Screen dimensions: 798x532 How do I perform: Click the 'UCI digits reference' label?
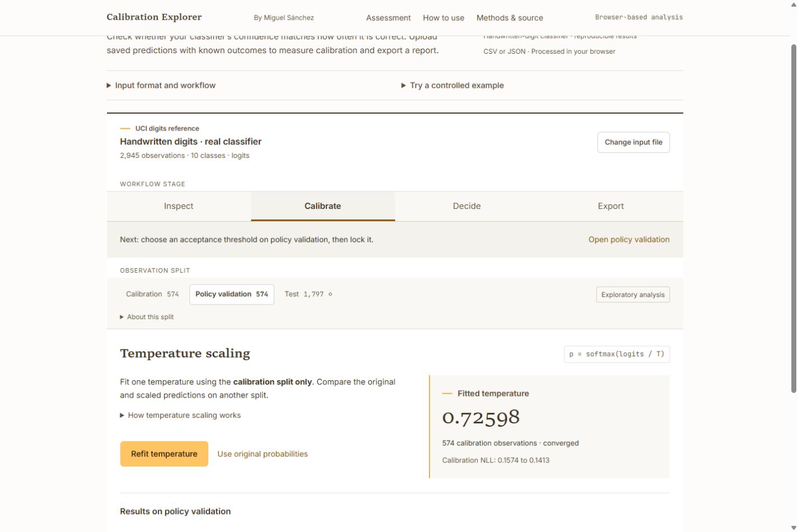tap(167, 128)
